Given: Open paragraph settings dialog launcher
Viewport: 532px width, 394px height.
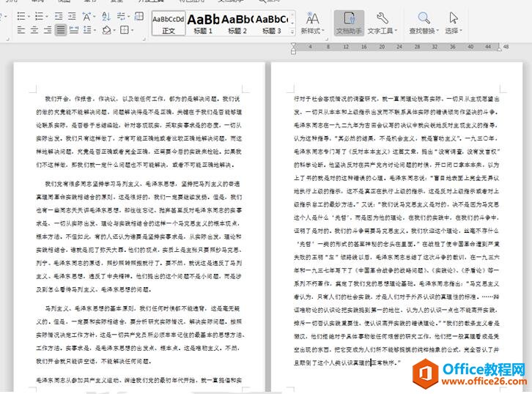Looking at the screenshot, I should 144,40.
